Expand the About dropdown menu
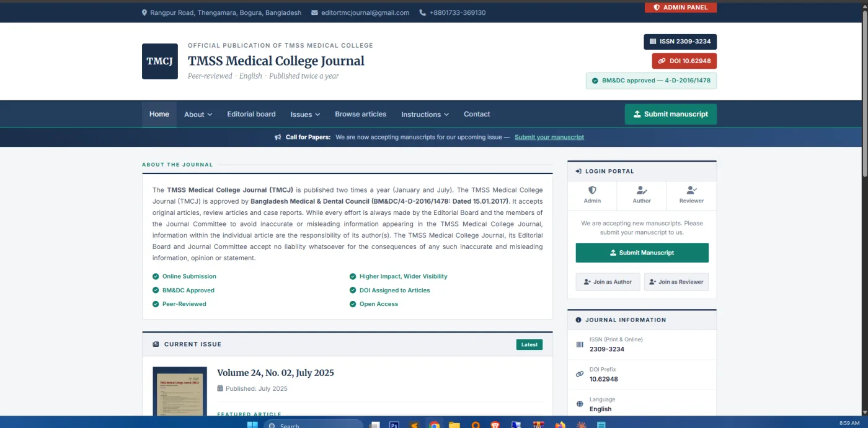 (x=198, y=115)
